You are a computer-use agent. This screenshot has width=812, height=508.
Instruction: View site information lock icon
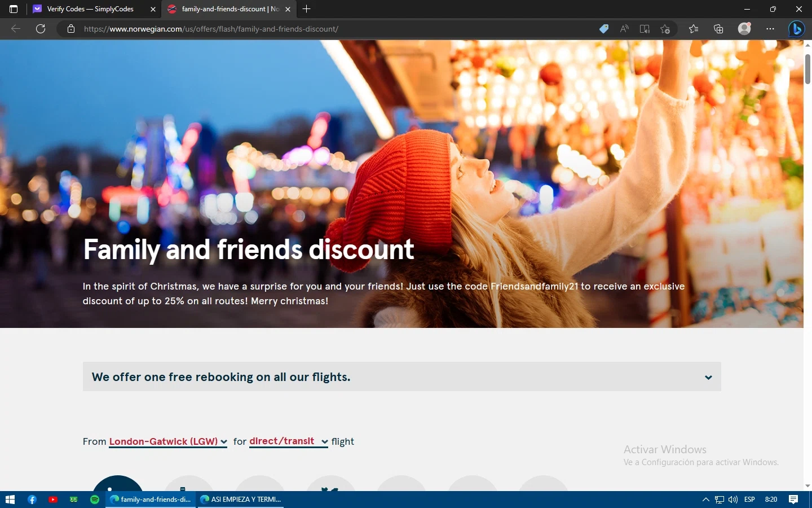click(71, 29)
